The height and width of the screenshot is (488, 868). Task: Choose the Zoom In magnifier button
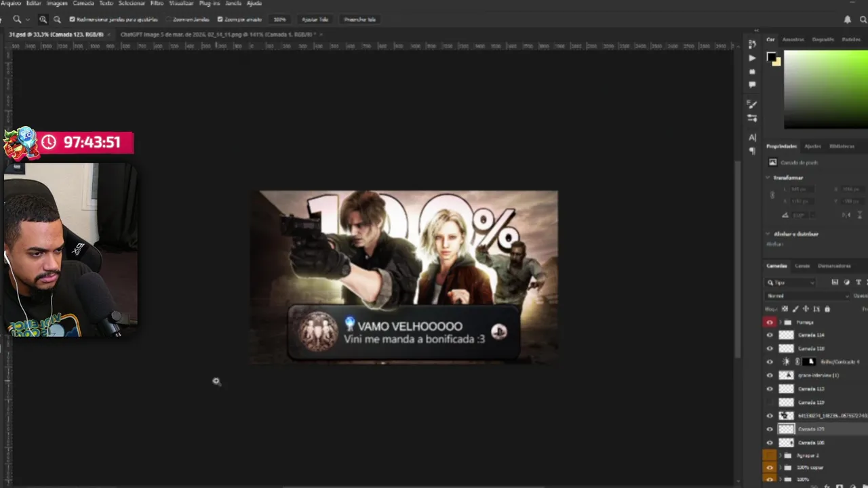click(x=43, y=20)
